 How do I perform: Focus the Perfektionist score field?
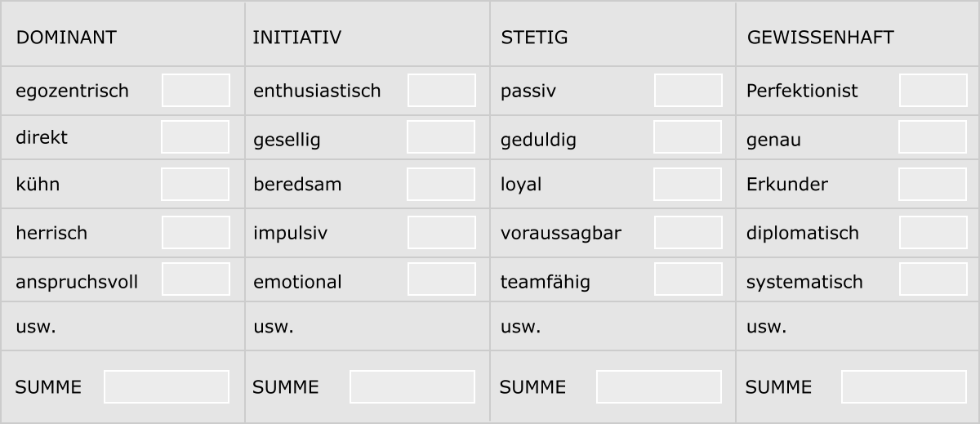(x=933, y=90)
